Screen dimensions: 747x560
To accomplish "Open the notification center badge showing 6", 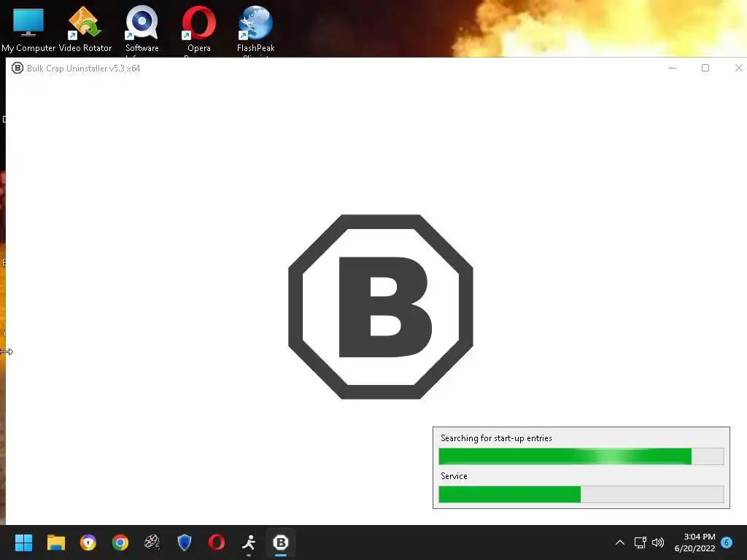I will 727,542.
